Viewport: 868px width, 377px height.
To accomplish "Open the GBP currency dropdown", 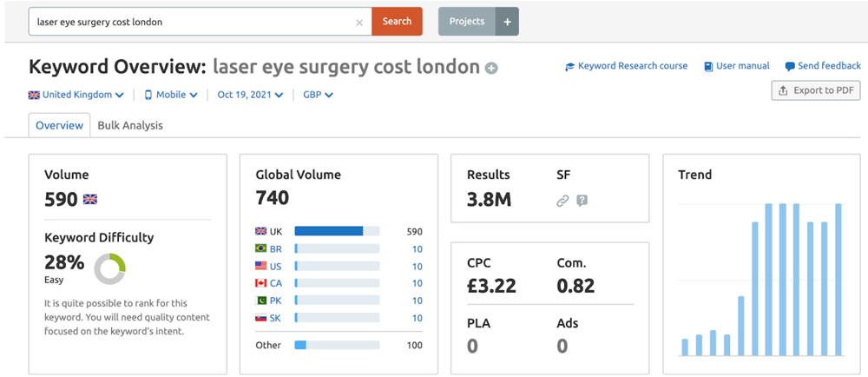I will tap(318, 95).
